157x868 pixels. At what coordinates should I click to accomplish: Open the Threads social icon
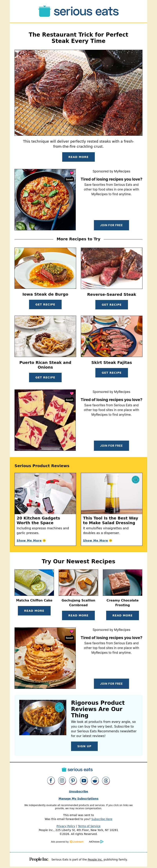click(x=106, y=781)
